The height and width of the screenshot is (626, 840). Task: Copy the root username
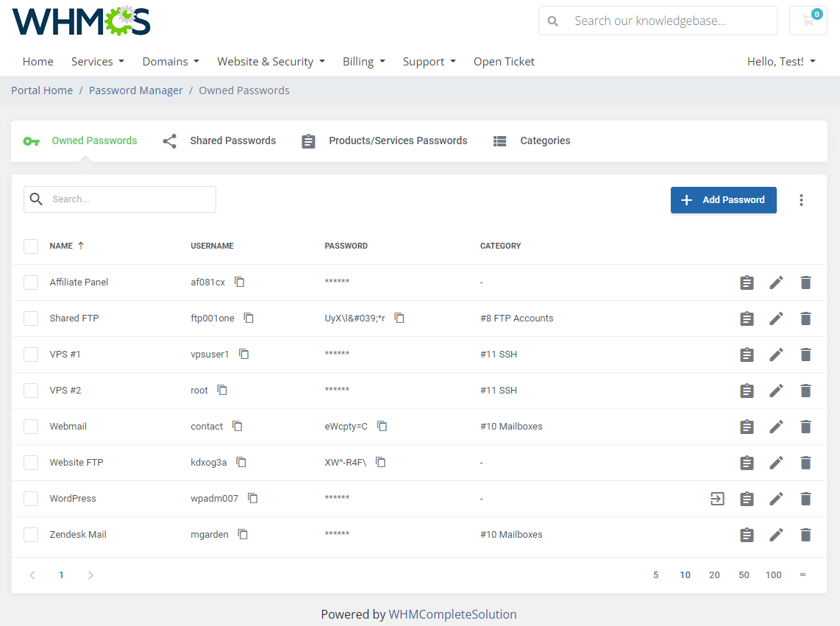click(x=222, y=390)
